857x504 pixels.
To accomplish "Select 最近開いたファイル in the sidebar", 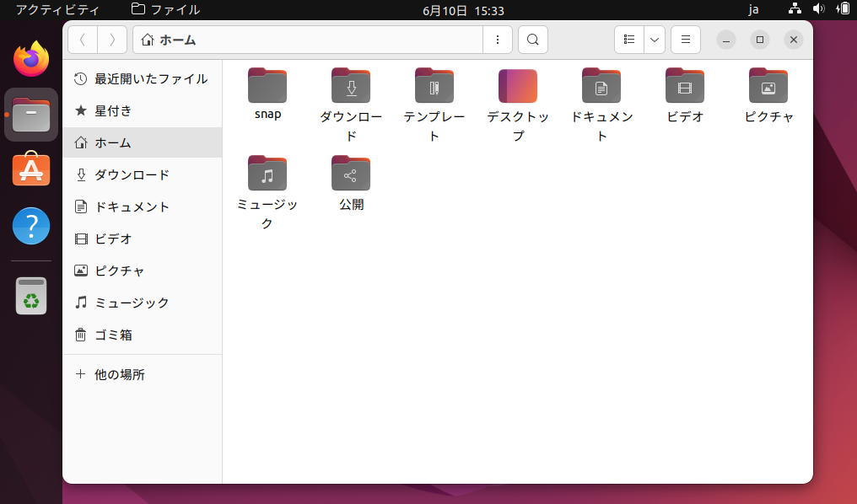I will click(x=143, y=78).
